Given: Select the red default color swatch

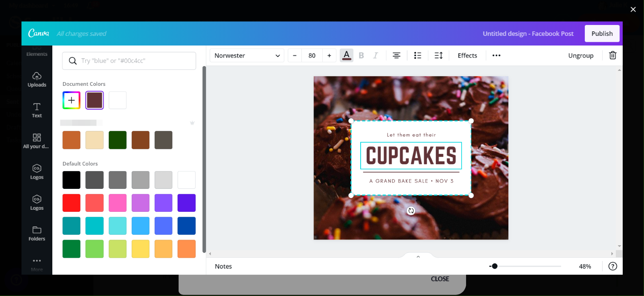Looking at the screenshot, I should point(71,203).
